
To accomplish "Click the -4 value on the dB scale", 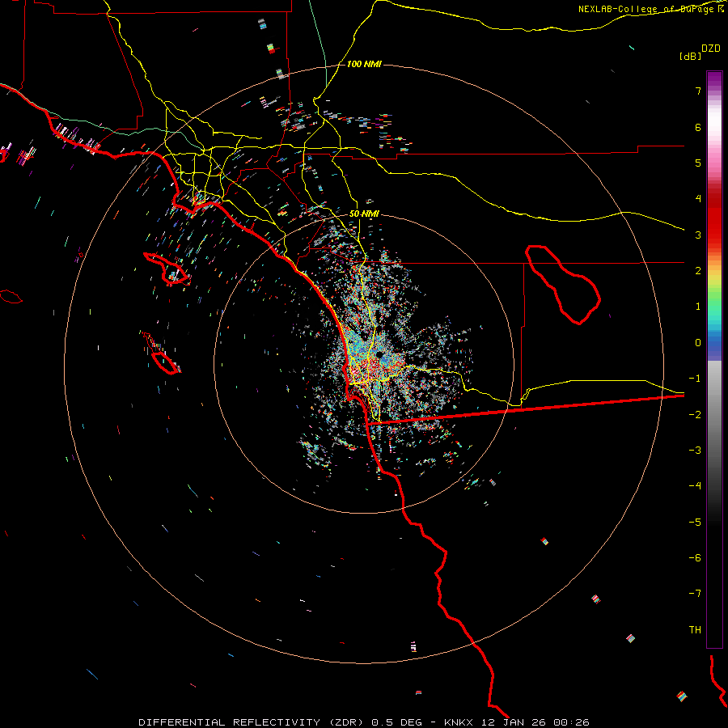I will [695, 486].
